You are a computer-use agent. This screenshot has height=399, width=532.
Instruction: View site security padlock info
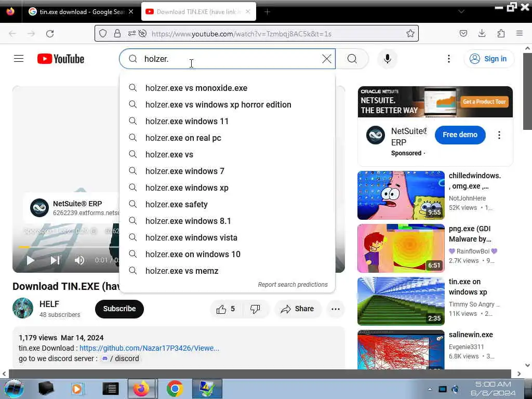click(117, 33)
